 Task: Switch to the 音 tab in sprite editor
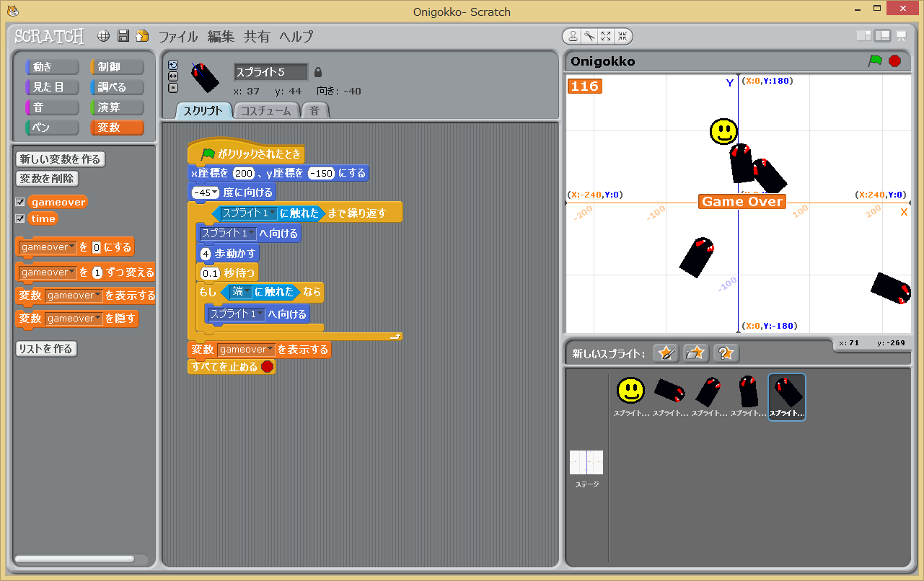point(314,111)
